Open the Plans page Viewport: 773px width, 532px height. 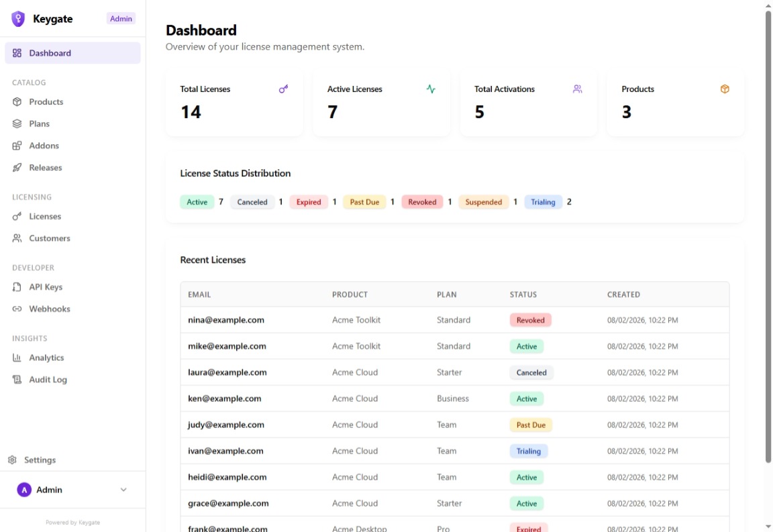[72, 123]
